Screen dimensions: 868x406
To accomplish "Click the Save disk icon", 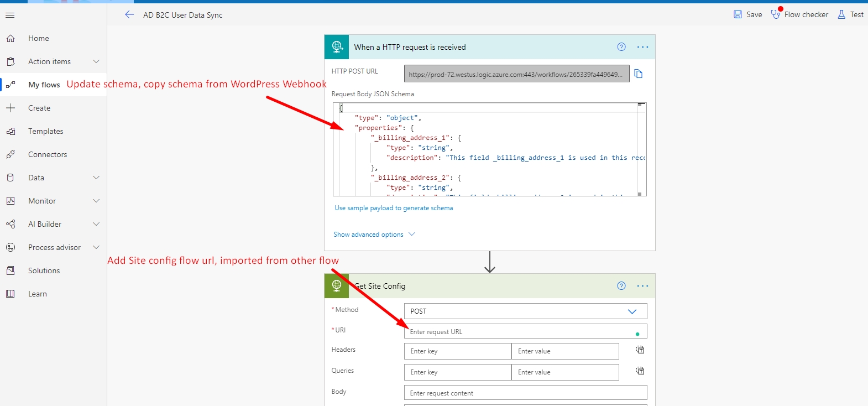I will point(738,14).
